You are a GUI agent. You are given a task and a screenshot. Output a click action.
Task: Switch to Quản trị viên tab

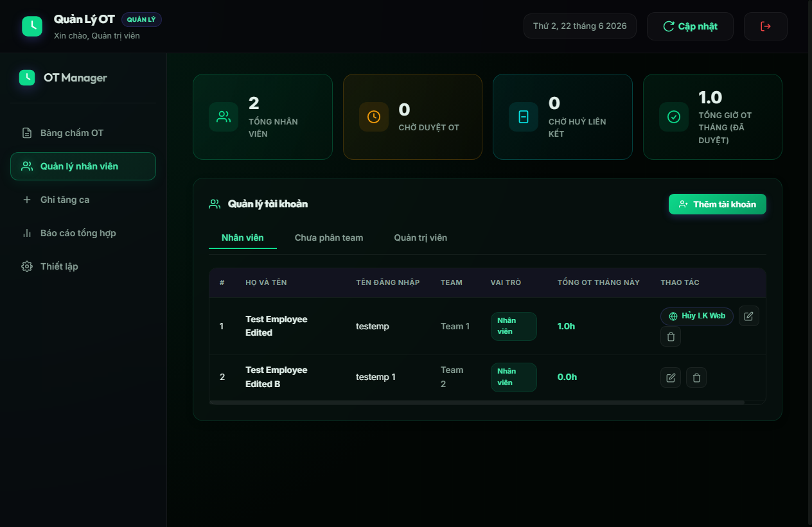421,238
